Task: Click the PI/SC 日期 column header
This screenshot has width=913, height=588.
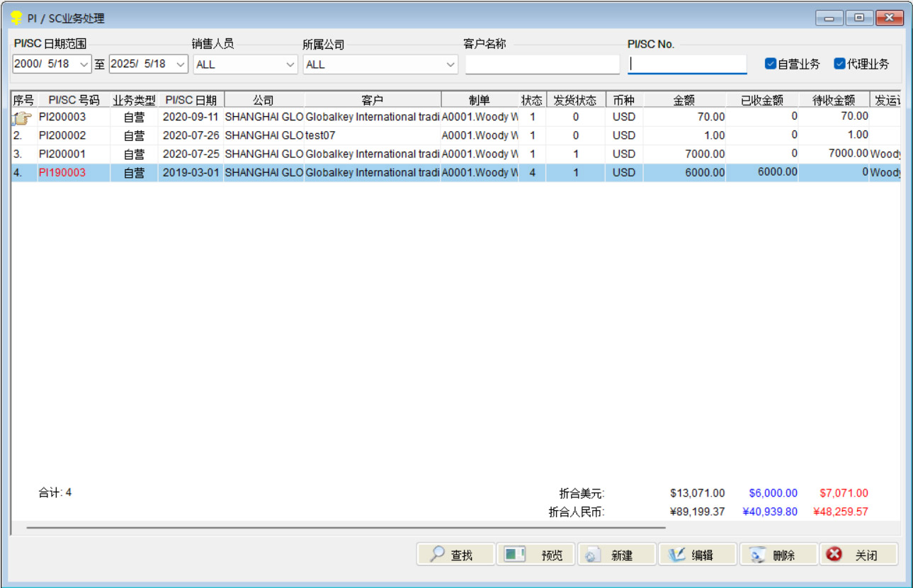Action: coord(191,100)
